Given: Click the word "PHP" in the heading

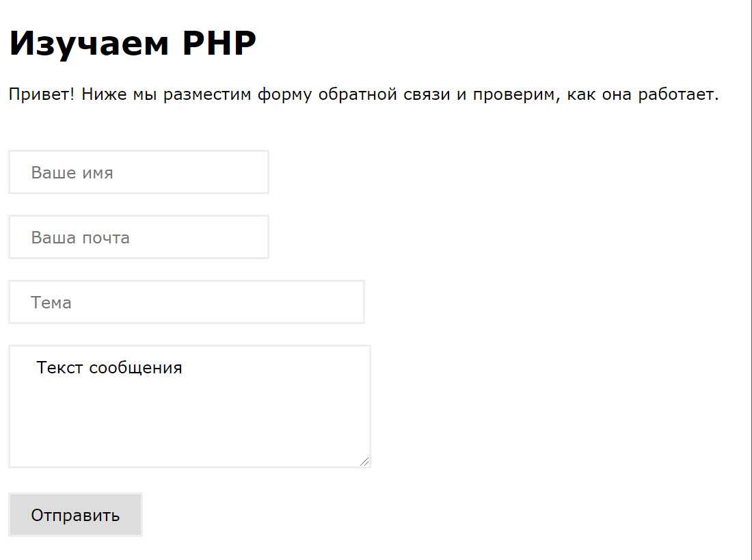Looking at the screenshot, I should click(219, 44).
